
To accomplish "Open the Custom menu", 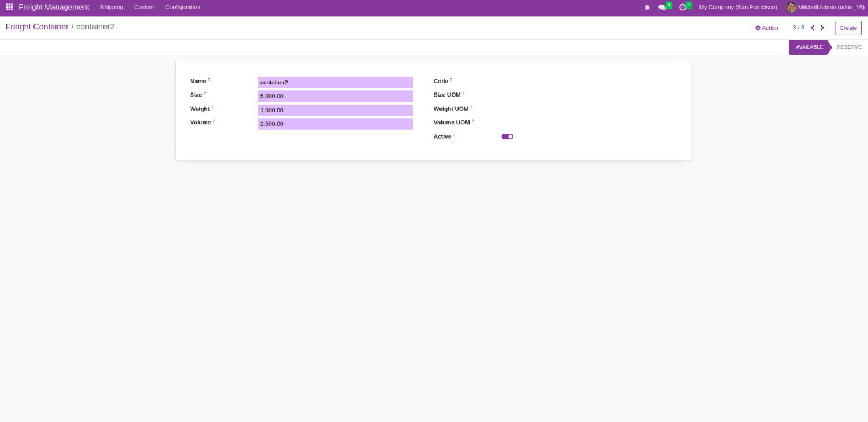I will coord(144,8).
